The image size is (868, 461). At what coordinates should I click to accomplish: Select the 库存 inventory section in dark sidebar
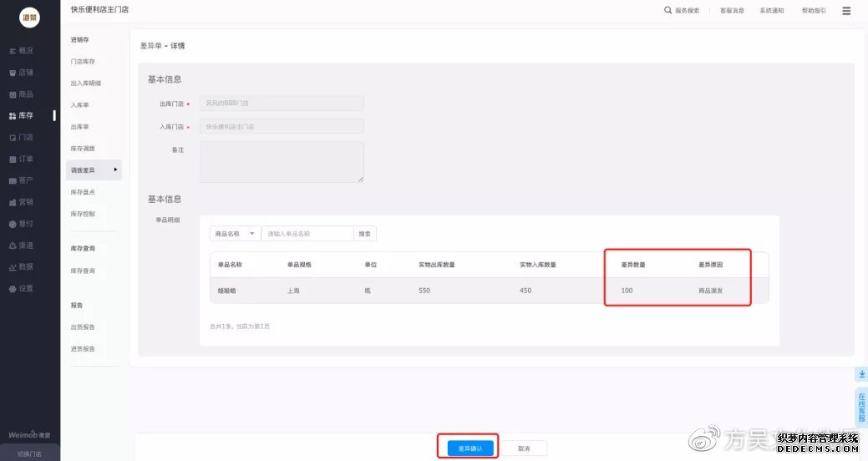[x=22, y=115]
